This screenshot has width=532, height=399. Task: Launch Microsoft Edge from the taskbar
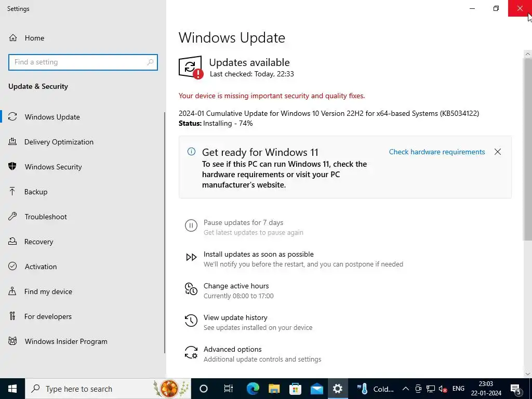(x=253, y=389)
